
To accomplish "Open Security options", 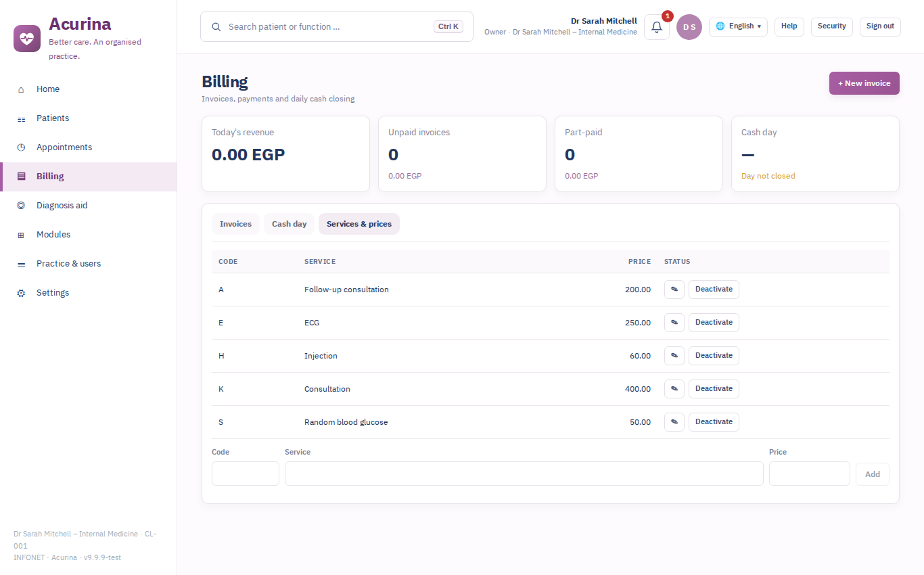I will pyautogui.click(x=832, y=26).
